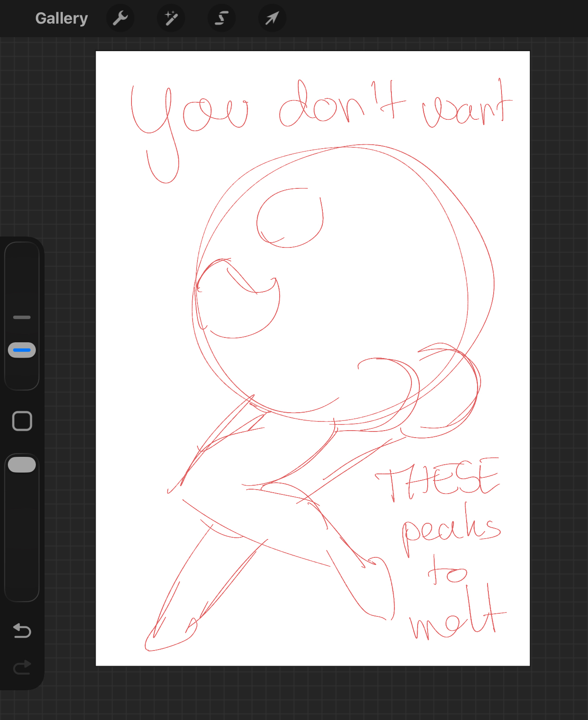The image size is (588, 720).
Task: Open the Gallery view
Action: point(61,18)
